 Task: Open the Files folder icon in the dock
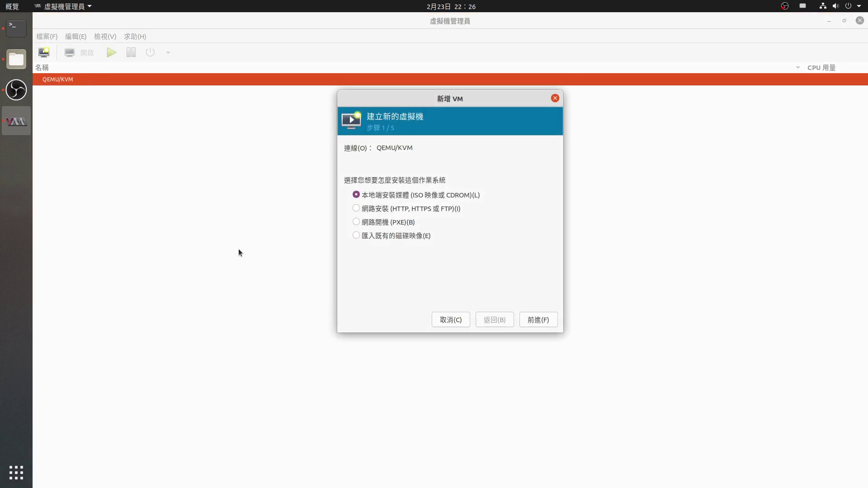(16, 59)
